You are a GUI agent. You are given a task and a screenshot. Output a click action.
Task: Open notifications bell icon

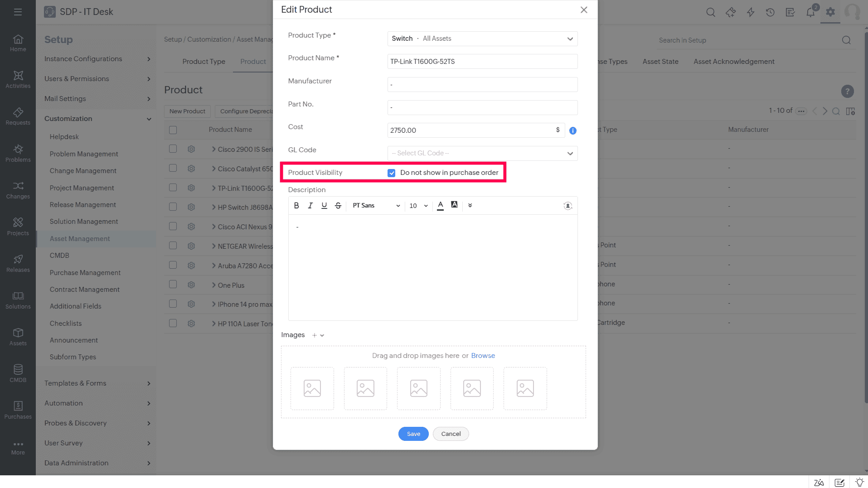(810, 12)
